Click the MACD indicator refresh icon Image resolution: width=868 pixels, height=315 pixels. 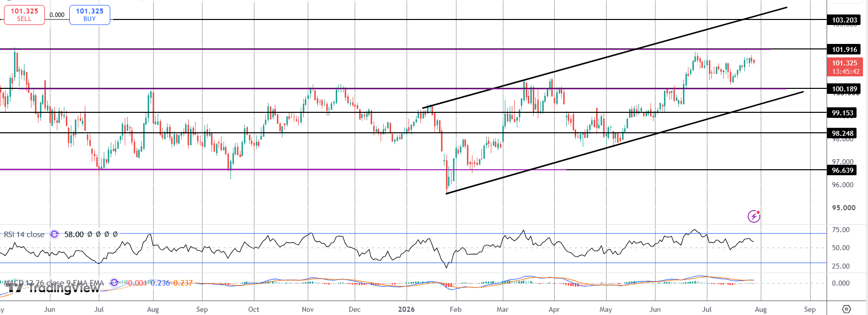click(x=114, y=283)
